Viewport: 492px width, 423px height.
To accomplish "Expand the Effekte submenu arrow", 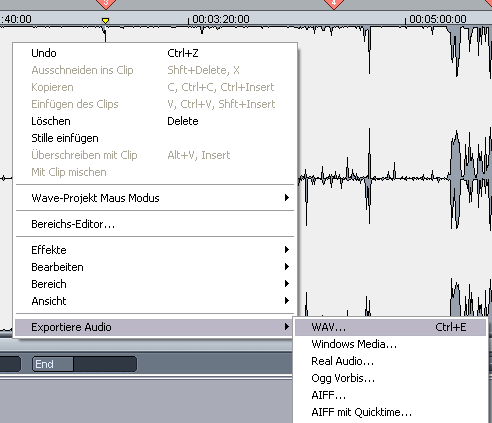I will coord(287,250).
